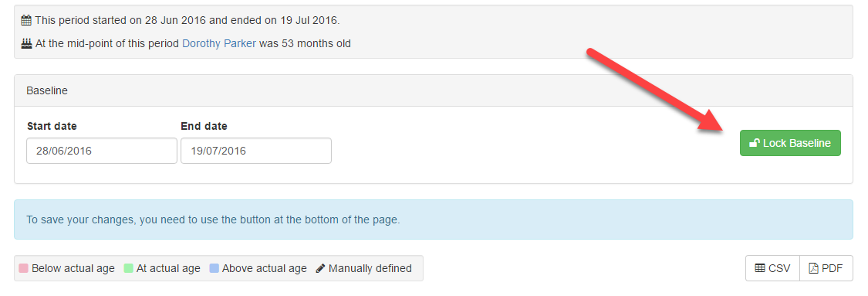Viewport: 868px width, 296px height.
Task: Click the PDF file icon
Action: click(814, 268)
